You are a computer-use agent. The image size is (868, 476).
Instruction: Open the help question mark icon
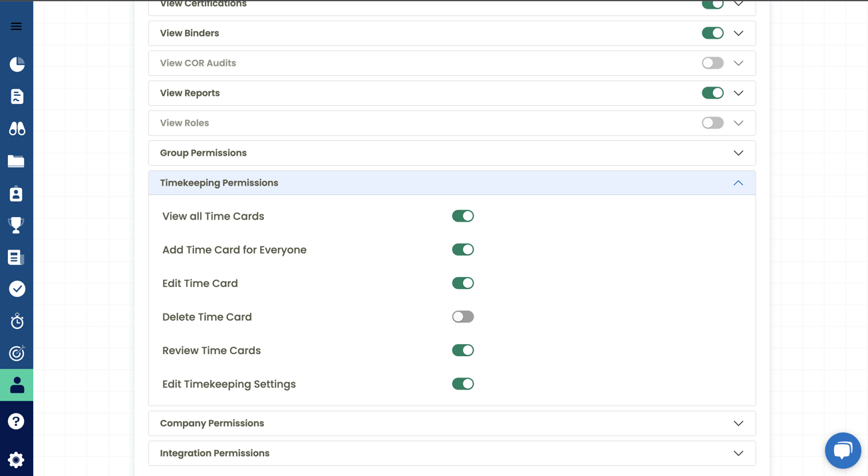[x=16, y=421]
